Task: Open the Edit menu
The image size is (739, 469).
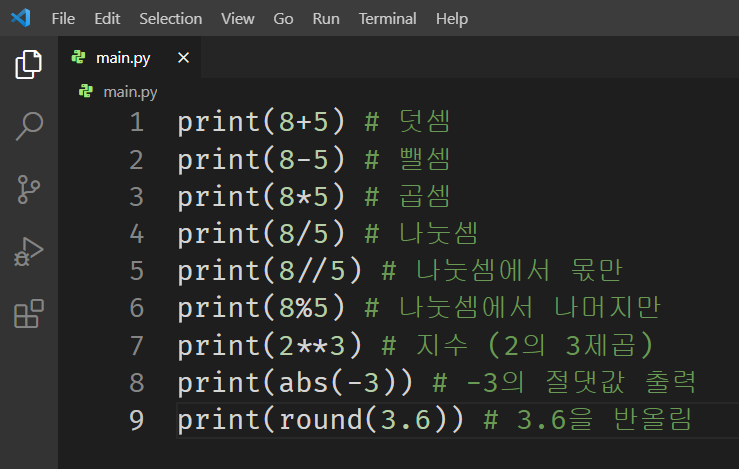Action: [x=107, y=18]
